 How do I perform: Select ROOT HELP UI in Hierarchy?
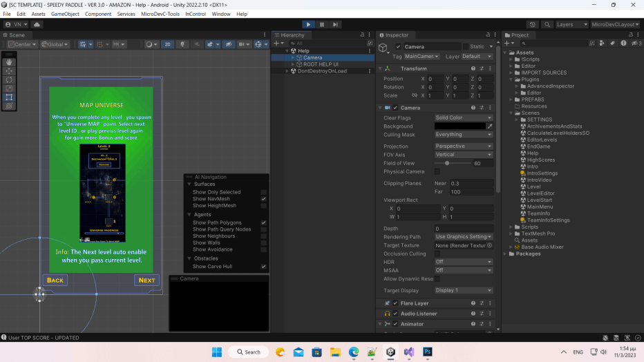point(320,64)
